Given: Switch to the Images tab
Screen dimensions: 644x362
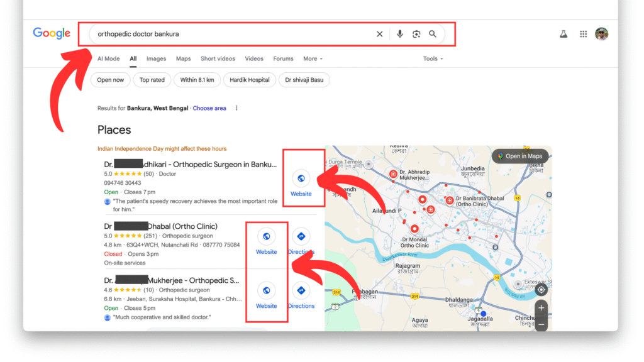Looking at the screenshot, I should point(156,58).
